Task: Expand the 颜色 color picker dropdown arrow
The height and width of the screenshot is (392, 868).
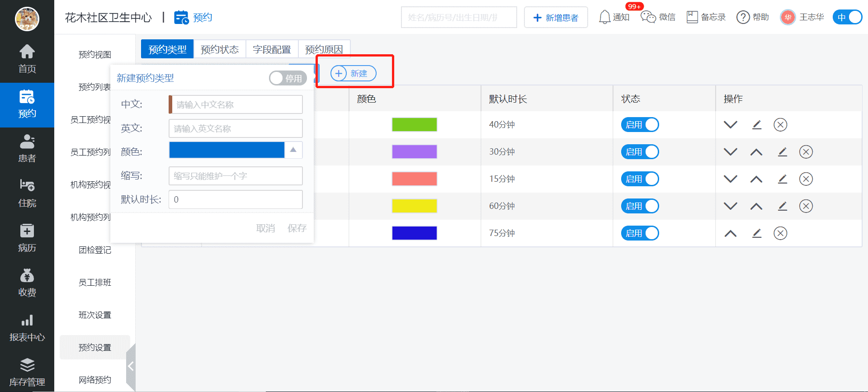Action: [293, 150]
